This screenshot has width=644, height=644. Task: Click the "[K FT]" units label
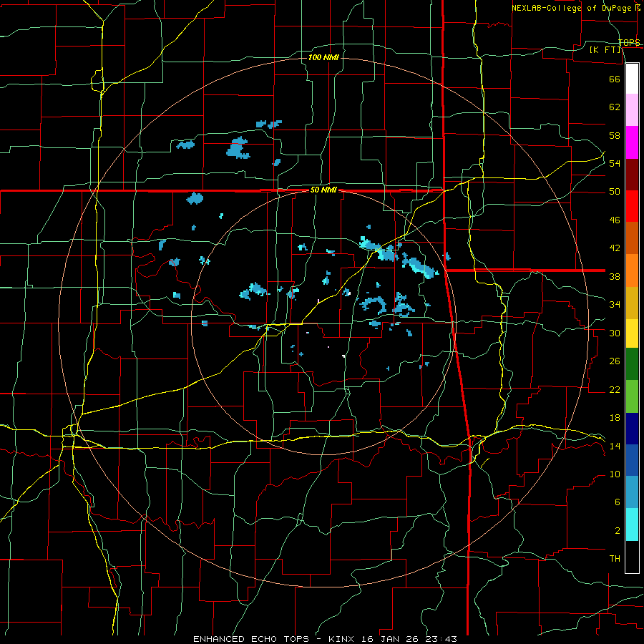pyautogui.click(x=605, y=49)
